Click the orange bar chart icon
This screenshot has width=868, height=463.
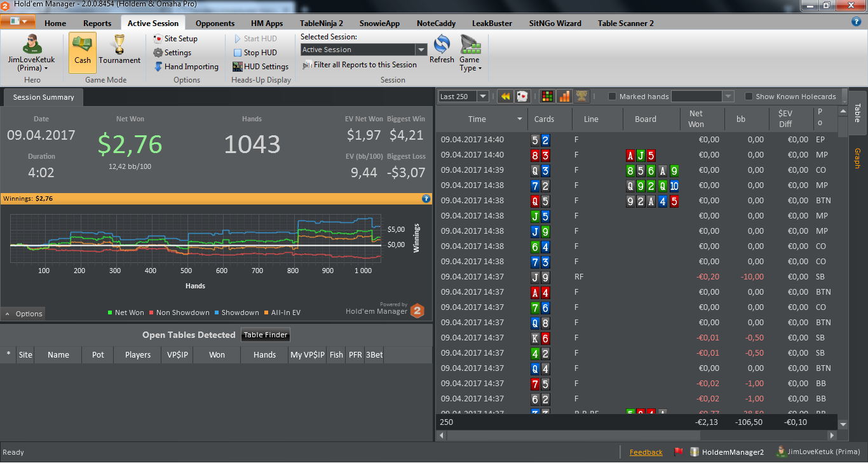tap(564, 97)
